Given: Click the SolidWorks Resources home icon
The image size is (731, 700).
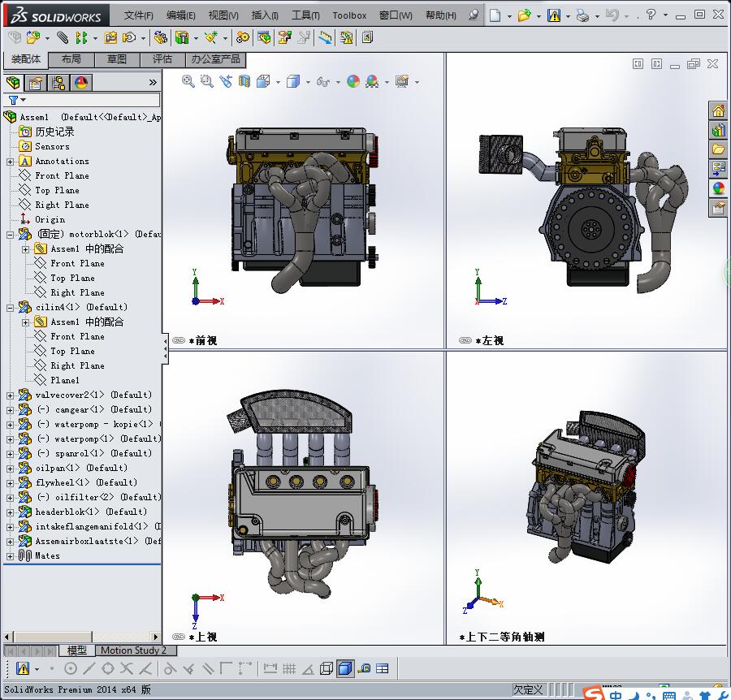Looking at the screenshot, I should point(718,111).
